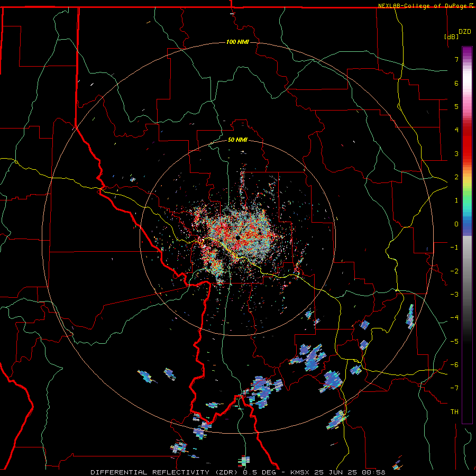Click the -7 value on color scale
The width and height of the screenshot is (476, 476).
(x=454, y=388)
